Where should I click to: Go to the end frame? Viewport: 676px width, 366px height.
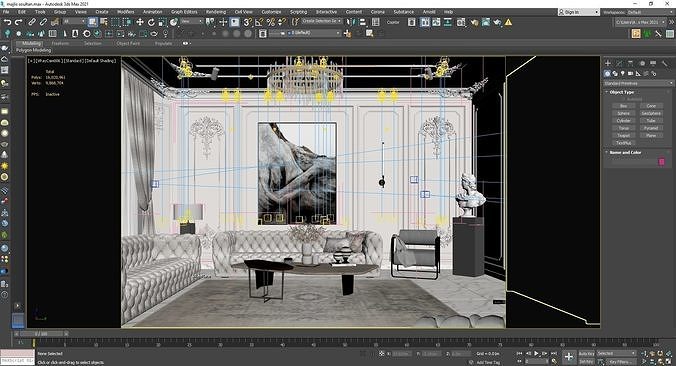553,353
